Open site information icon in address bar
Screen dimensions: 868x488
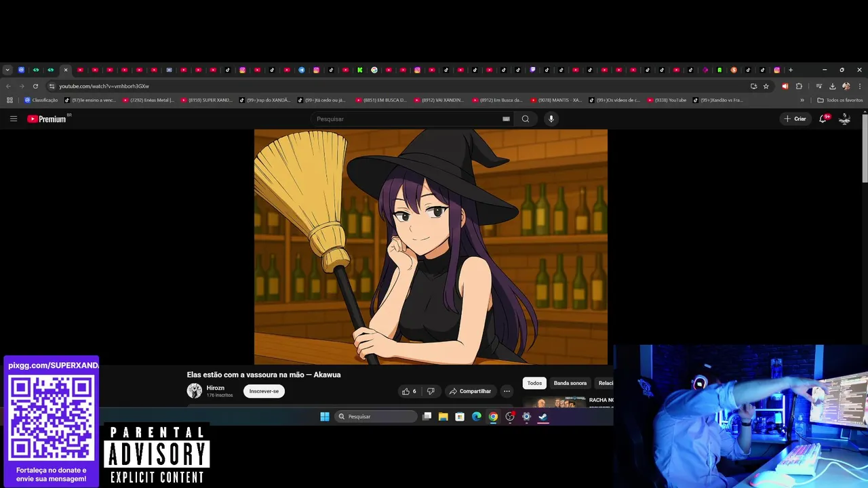pyautogui.click(x=52, y=86)
